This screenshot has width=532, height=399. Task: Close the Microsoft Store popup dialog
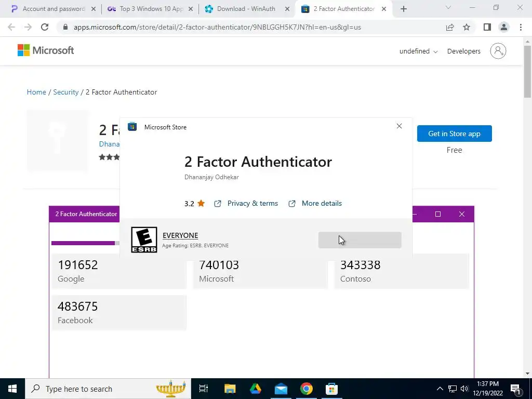(x=399, y=126)
